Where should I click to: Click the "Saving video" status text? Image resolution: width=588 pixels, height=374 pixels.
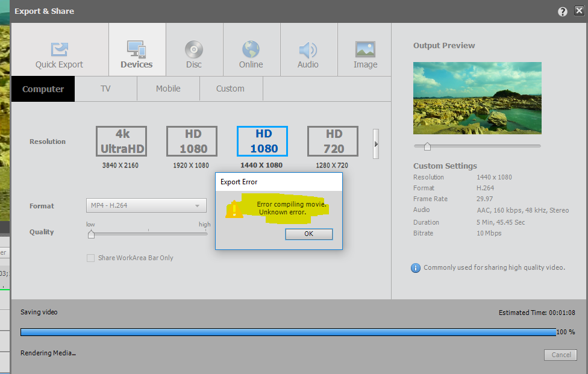(x=39, y=312)
